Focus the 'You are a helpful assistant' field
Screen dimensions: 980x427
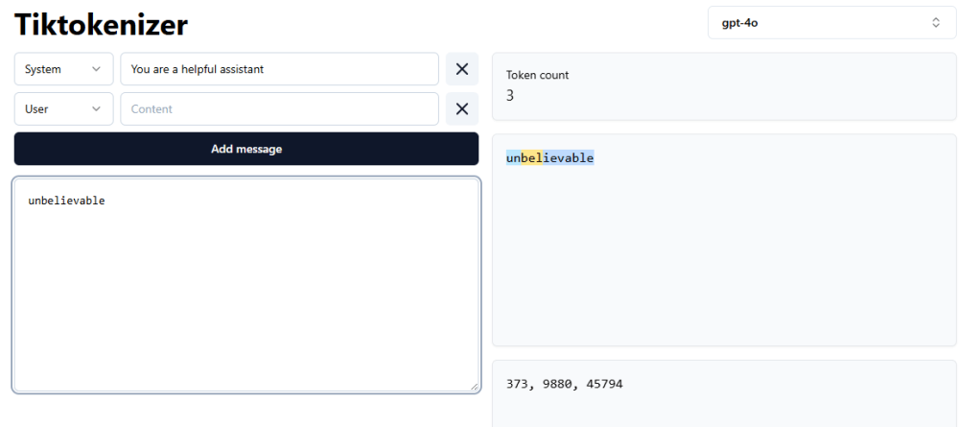(x=279, y=69)
